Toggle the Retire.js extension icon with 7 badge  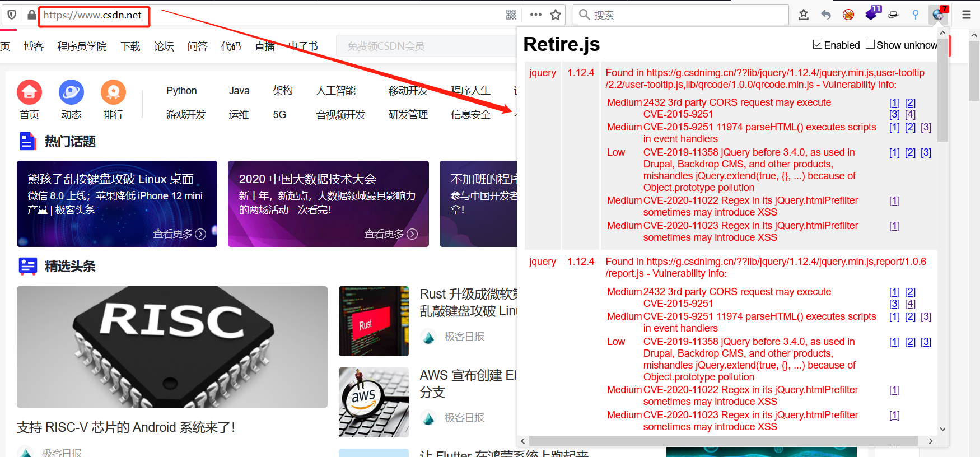coord(939,14)
